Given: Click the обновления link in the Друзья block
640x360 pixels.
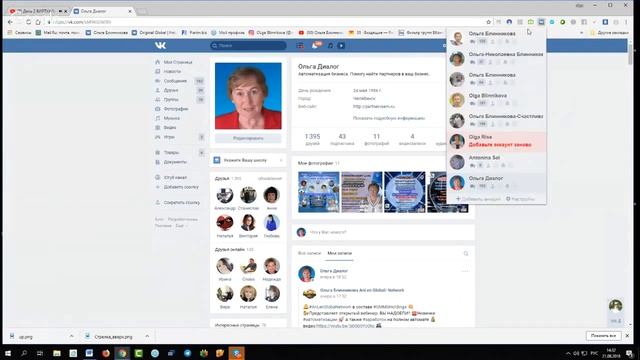Looking at the screenshot, I should [269, 179].
